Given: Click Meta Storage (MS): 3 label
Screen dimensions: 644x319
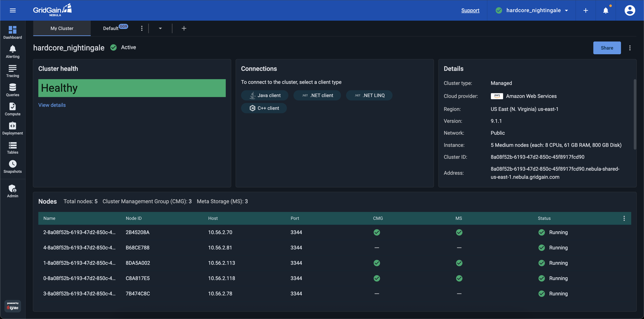Looking at the screenshot, I should click(x=222, y=201).
